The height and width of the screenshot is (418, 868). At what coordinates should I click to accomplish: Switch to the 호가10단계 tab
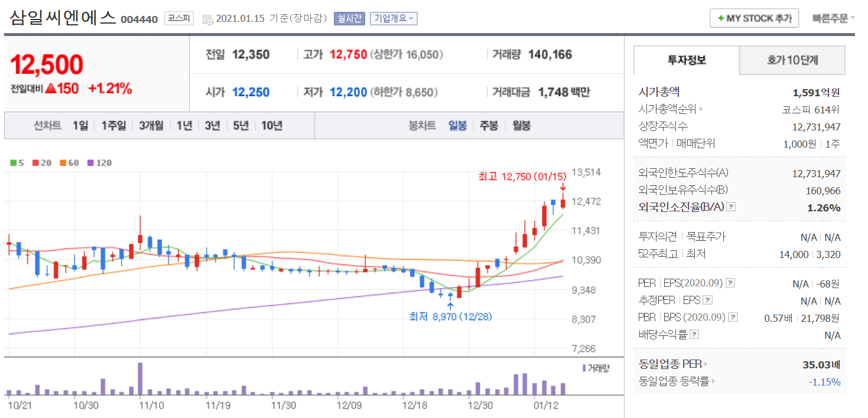pyautogui.click(x=792, y=60)
